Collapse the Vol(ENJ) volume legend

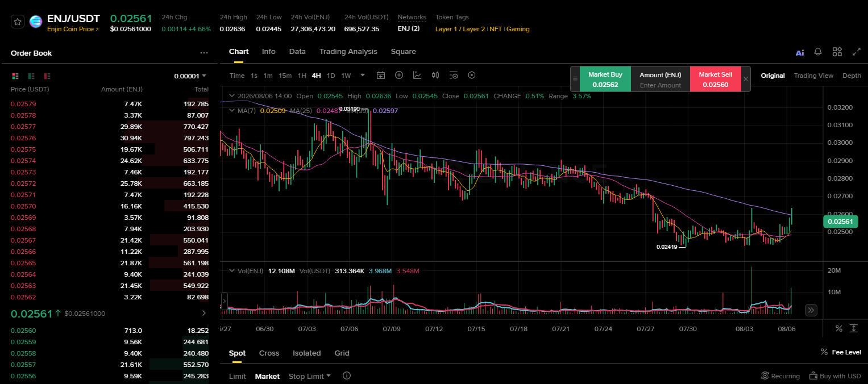[231, 271]
